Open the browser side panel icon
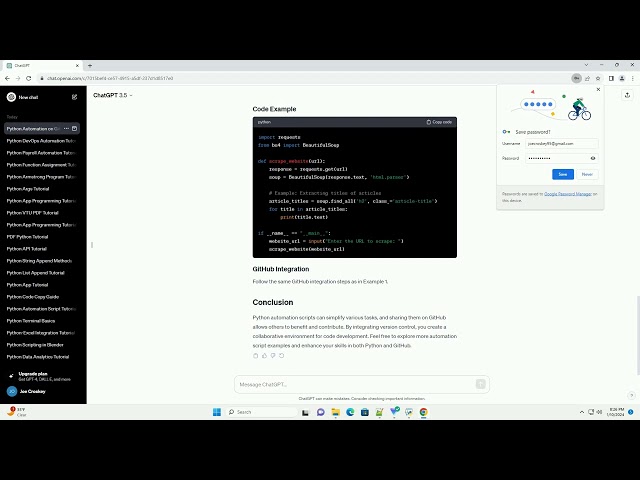This screenshot has width=640, height=480. pyautogui.click(x=611, y=78)
